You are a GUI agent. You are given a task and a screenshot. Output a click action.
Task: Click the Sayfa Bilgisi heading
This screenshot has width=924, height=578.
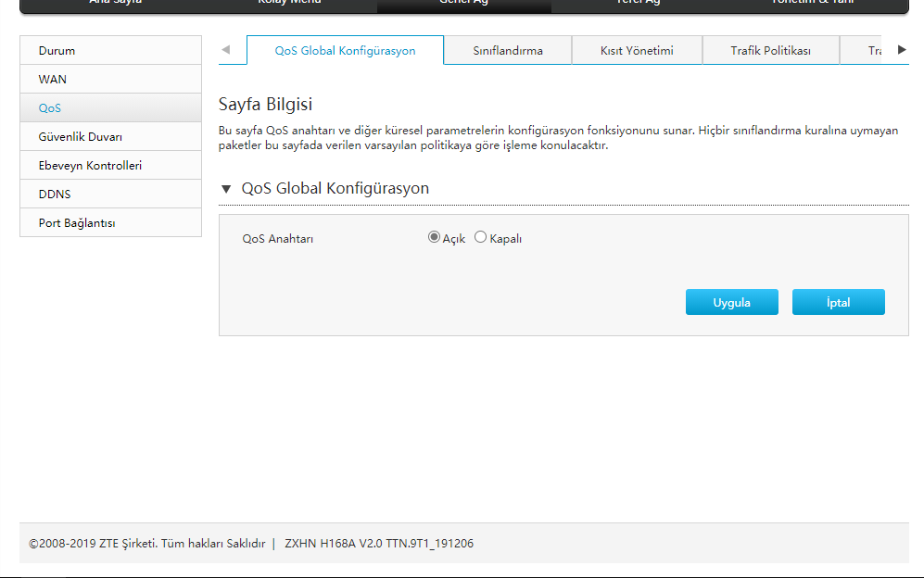265,105
